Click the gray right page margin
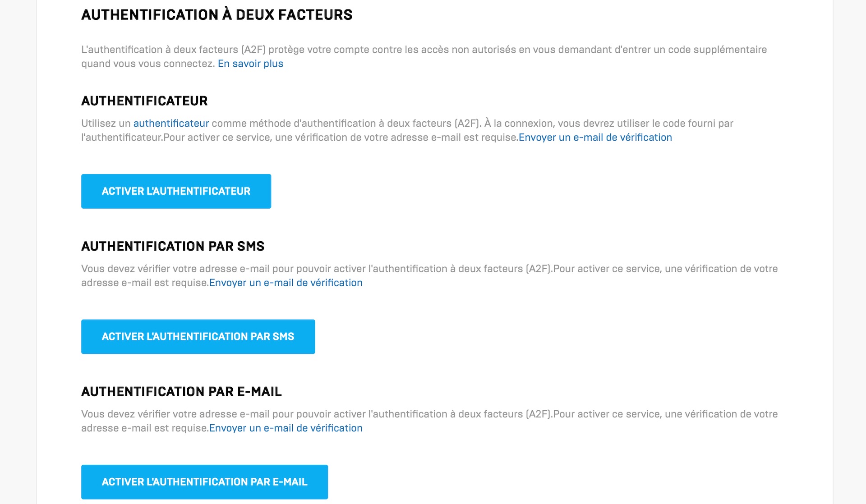 pyautogui.click(x=849, y=252)
